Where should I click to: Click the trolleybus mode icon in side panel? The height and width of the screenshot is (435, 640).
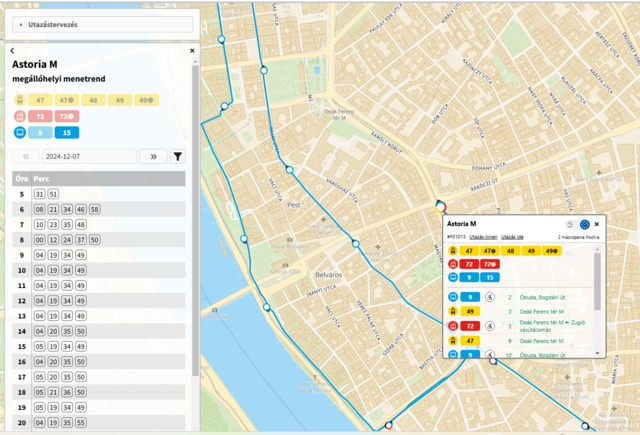20,116
